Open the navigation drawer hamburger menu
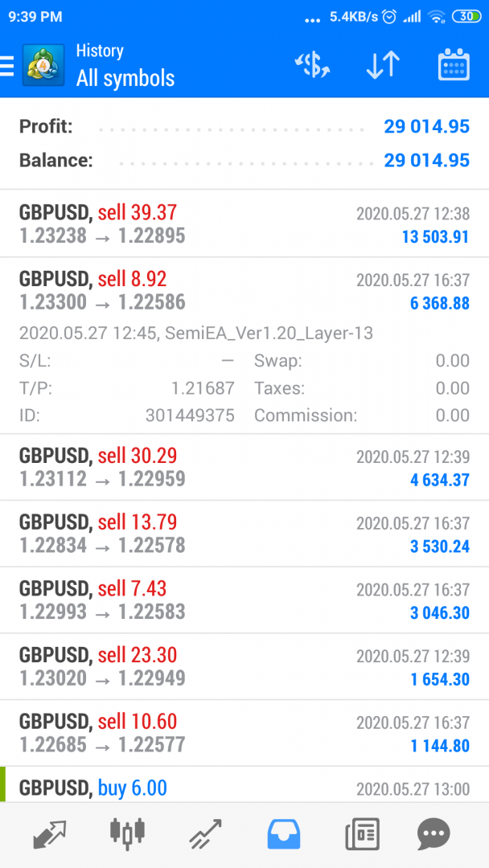This screenshot has height=868, width=489. [6, 65]
